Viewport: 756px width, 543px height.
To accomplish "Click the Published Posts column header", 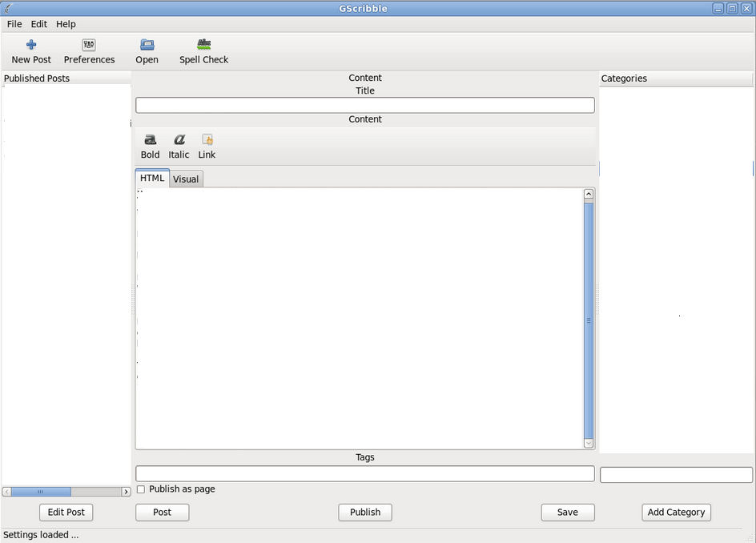I will coord(66,78).
